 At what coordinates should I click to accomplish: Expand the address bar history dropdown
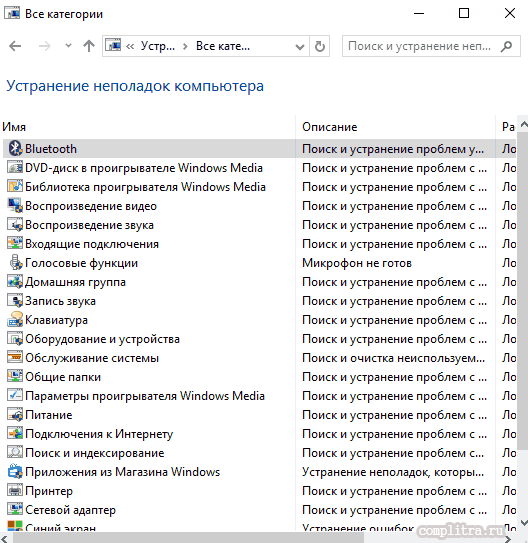click(299, 47)
